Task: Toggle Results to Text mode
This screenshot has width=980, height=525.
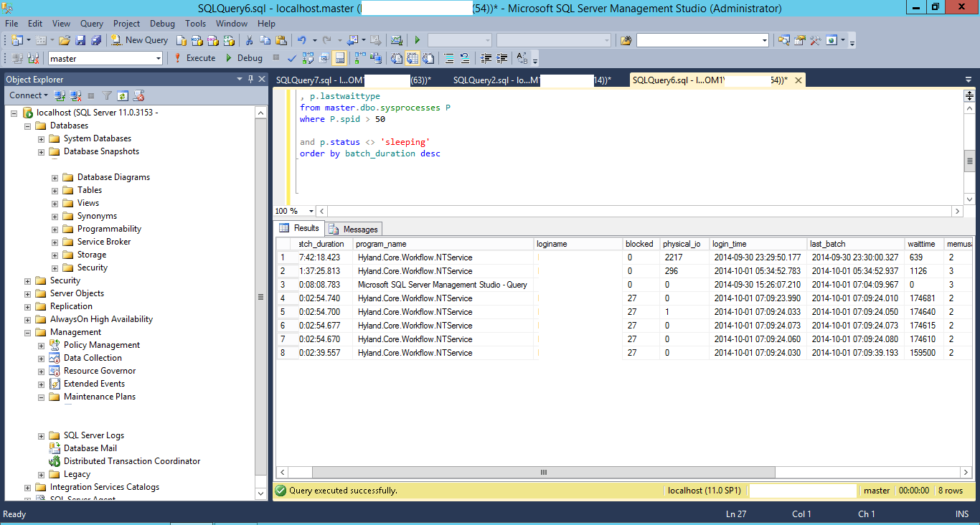Action: pyautogui.click(x=396, y=58)
